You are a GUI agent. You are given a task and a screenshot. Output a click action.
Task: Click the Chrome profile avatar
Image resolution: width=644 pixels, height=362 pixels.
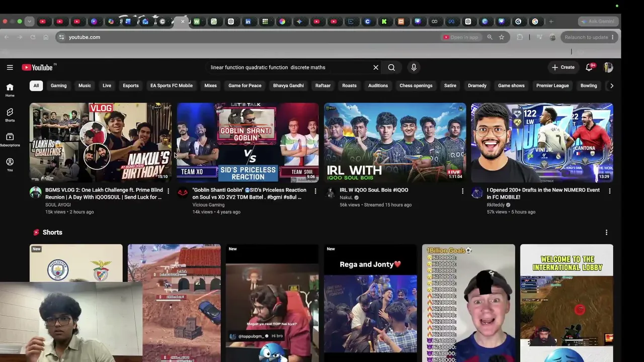(x=552, y=37)
